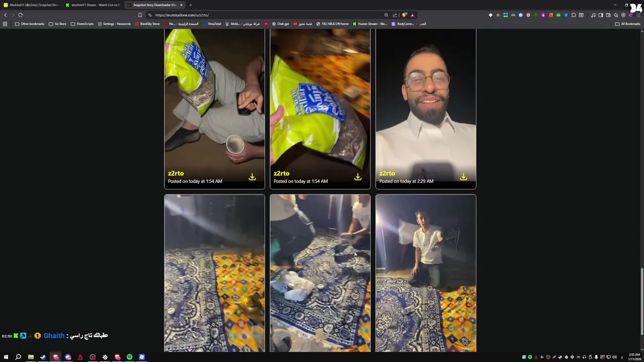This screenshot has width=644, height=362.
Task: Open the BlackSky Store bookmark
Action: pyautogui.click(x=147, y=24)
